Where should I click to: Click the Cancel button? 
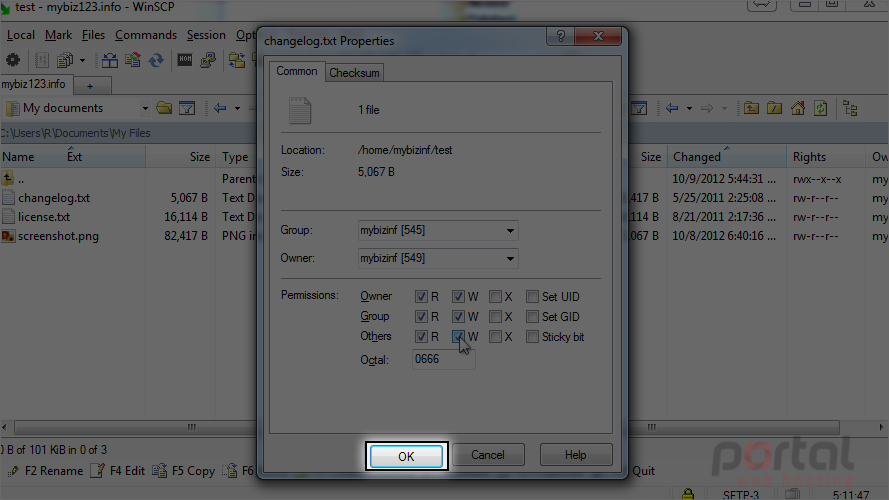tap(488, 455)
